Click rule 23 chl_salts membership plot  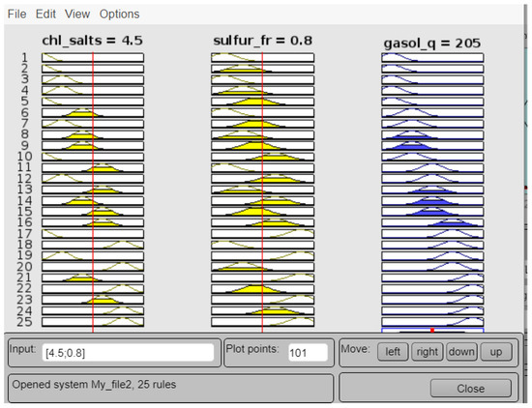pyautogui.click(x=93, y=300)
